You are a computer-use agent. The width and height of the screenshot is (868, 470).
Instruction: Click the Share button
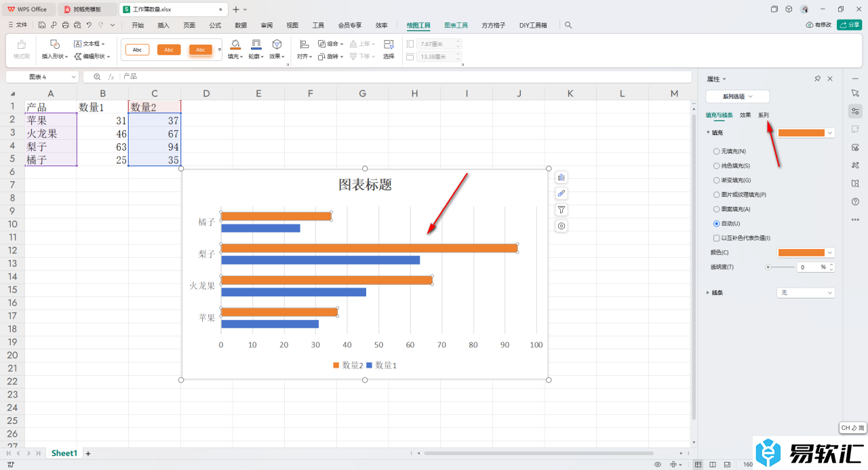pyautogui.click(x=849, y=25)
